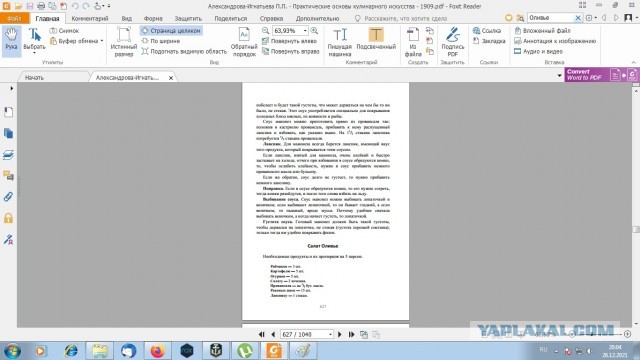Go to the next page

coord(340,335)
